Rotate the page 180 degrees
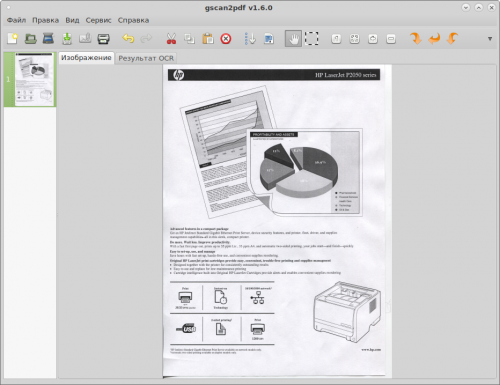The image size is (500, 385). (x=434, y=39)
